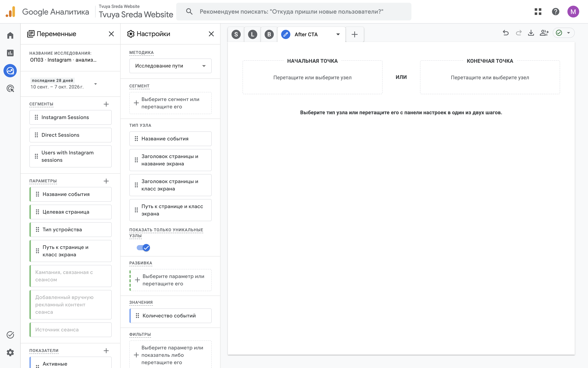
Task: Select Тип устройства dimension
Action: click(70, 230)
